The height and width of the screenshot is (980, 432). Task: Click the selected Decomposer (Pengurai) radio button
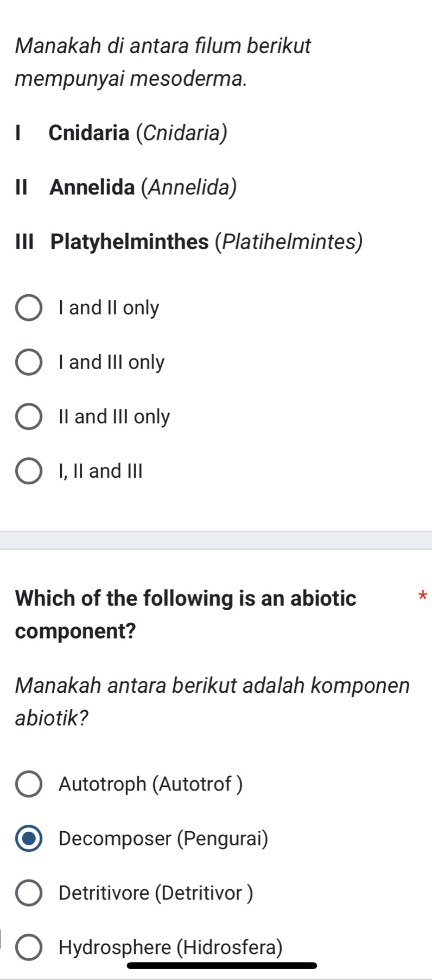coord(28,838)
